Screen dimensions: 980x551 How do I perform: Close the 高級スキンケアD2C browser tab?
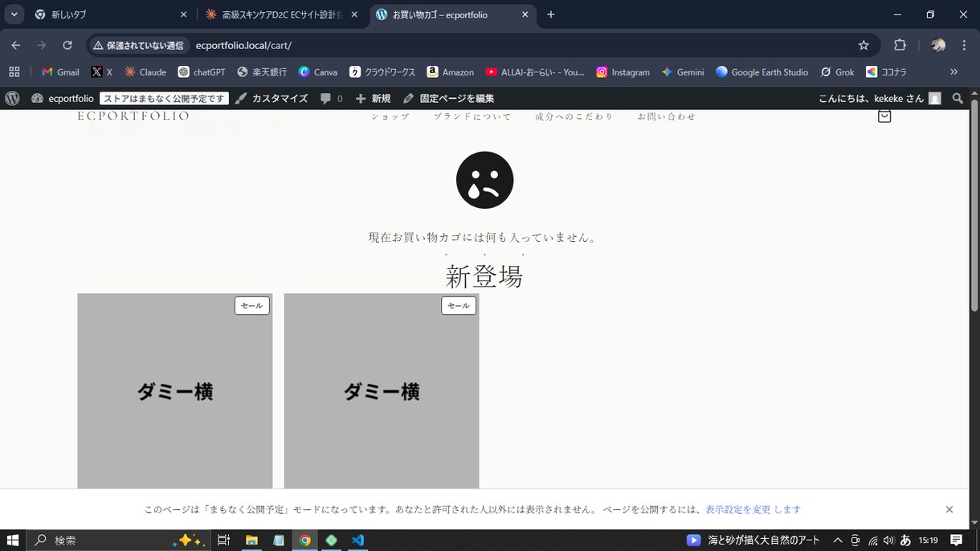click(x=354, y=14)
